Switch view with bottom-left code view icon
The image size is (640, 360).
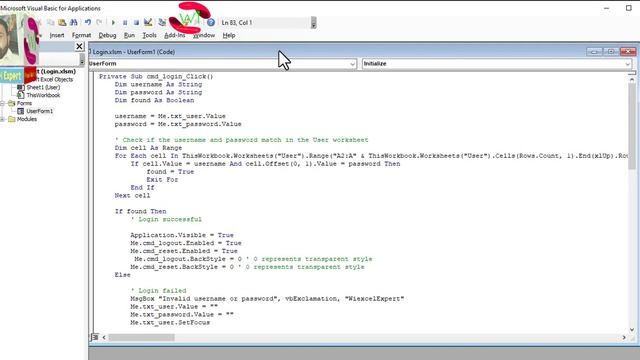click(x=95, y=337)
